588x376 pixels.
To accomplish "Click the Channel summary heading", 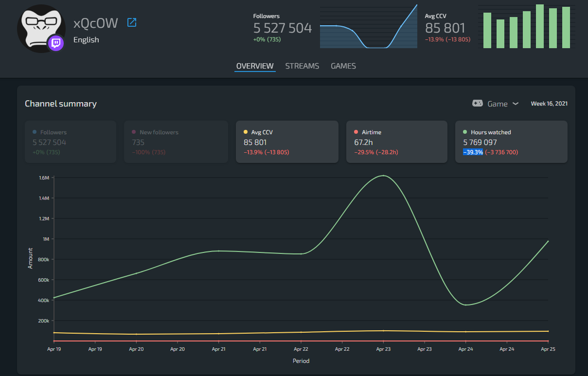I will point(61,104).
